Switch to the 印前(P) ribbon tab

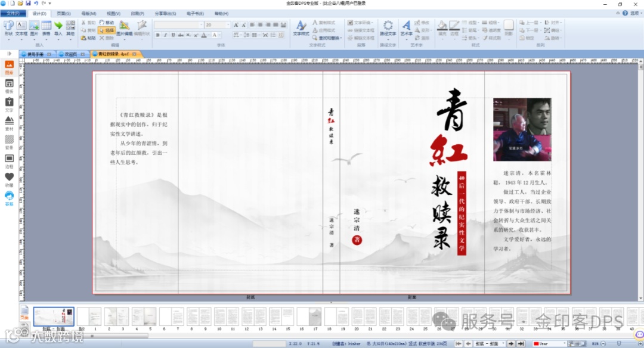tap(138, 14)
